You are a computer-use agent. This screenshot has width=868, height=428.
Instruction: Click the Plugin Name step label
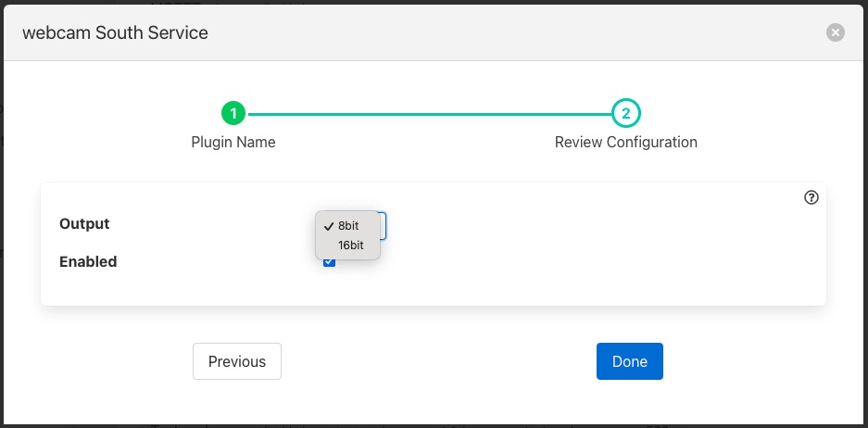coord(233,143)
